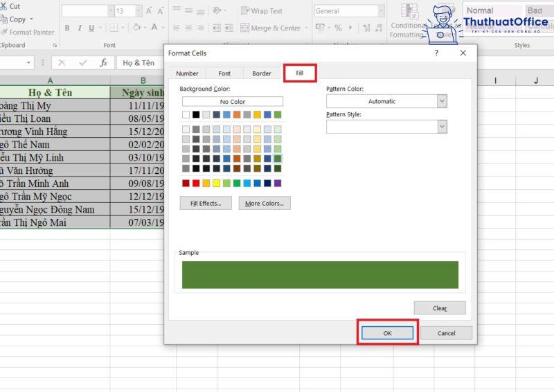Click Decrease Indent icon

click(x=217, y=28)
